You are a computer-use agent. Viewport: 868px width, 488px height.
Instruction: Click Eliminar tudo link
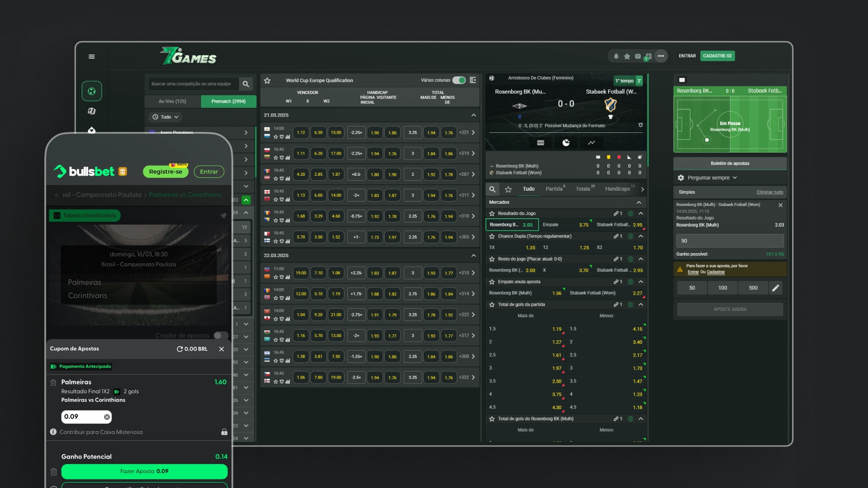[x=770, y=192]
